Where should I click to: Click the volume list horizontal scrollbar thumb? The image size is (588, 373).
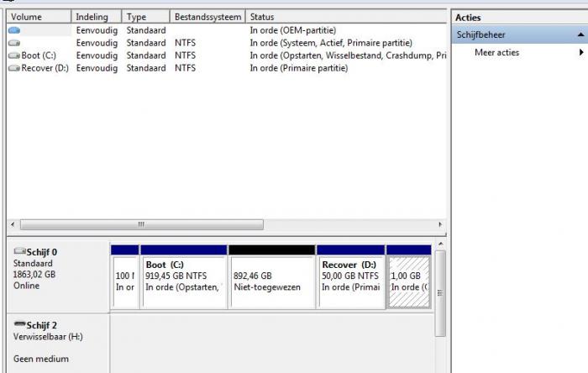click(x=142, y=224)
